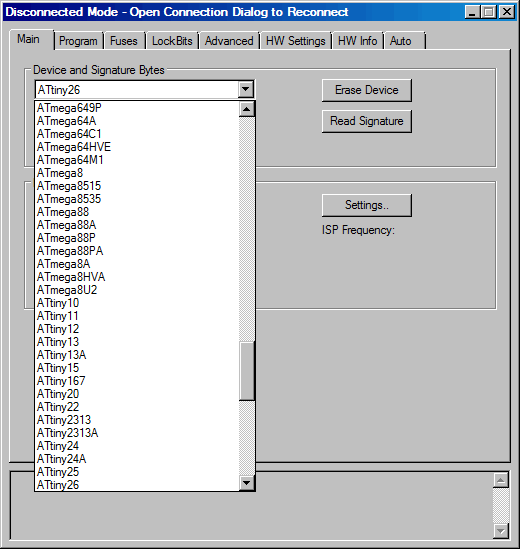The width and height of the screenshot is (520, 549).
Task: Select ATtiny167 in device list
Action: pos(137,381)
